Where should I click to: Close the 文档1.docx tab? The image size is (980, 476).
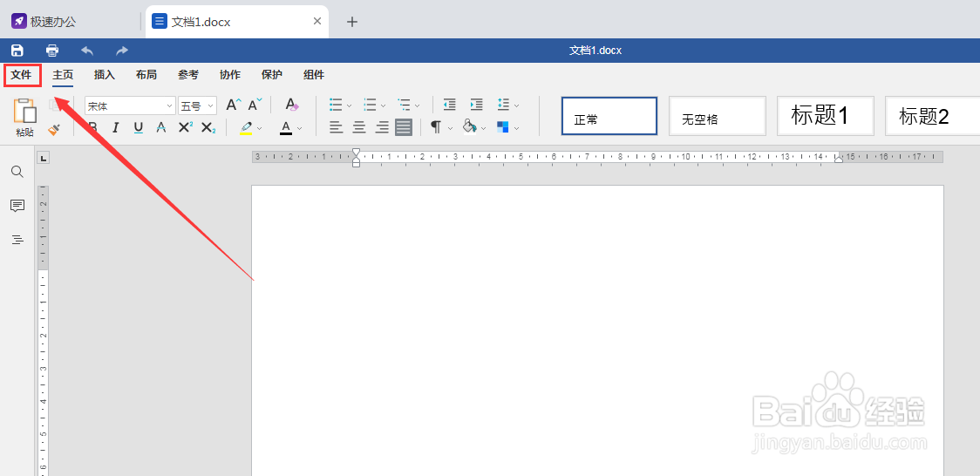[x=316, y=21]
